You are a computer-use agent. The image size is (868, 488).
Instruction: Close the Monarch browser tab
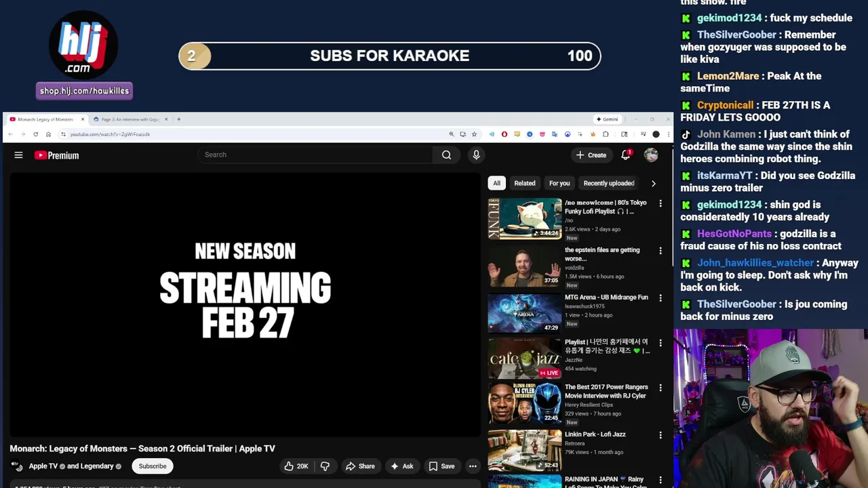(x=83, y=119)
